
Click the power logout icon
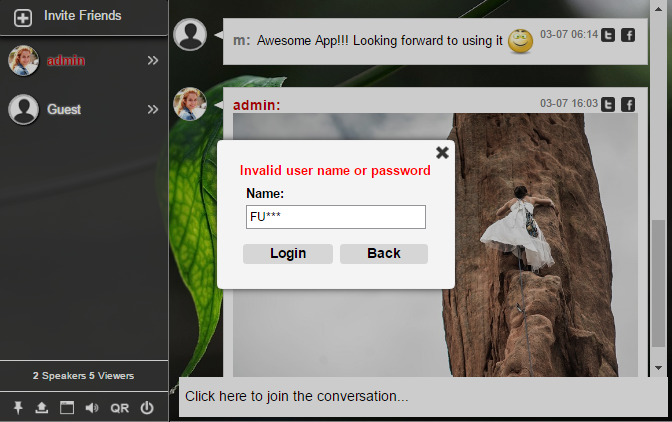pyautogui.click(x=147, y=408)
